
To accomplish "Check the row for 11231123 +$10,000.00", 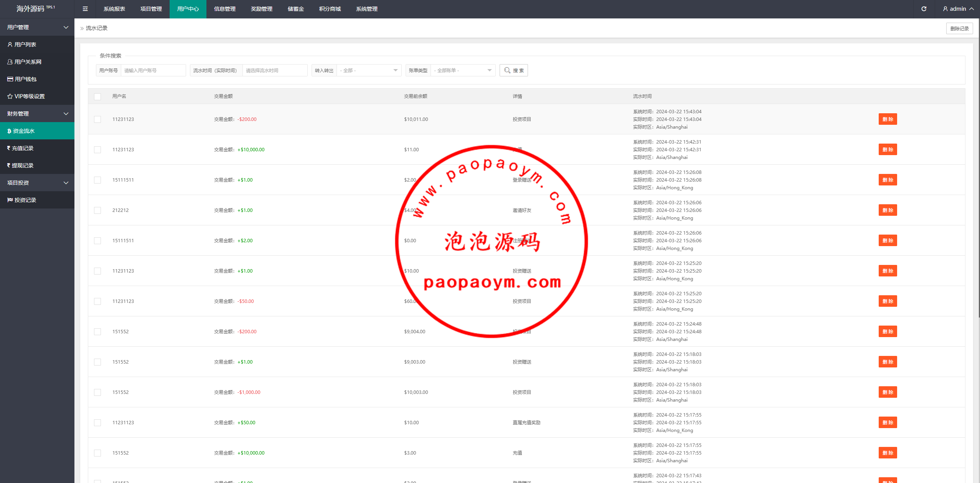I will tap(97, 150).
